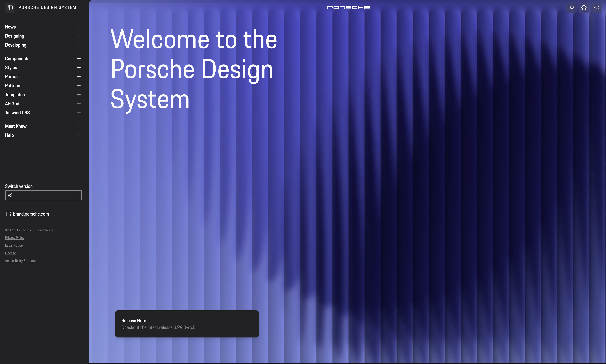Click the Release Note arrow icon
Viewport: 606px width, 364px height.
coord(249,324)
